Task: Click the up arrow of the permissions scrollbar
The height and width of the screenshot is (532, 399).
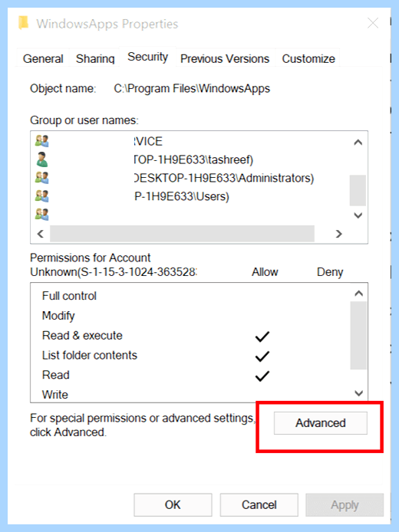Action: [x=358, y=293]
